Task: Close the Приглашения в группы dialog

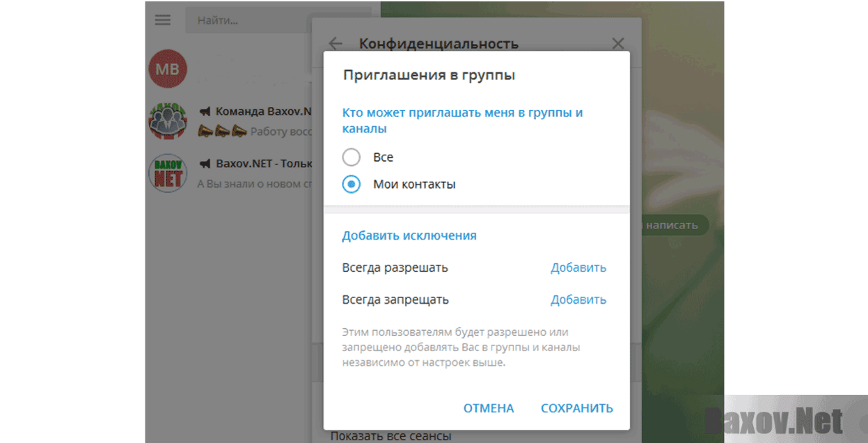Action: pos(617,43)
